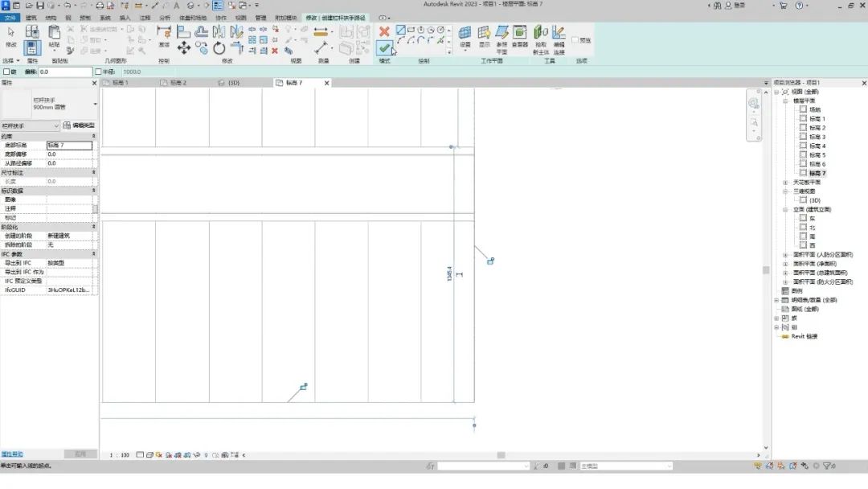
Task: Click the Reference Plane icon
Action: coord(502,33)
